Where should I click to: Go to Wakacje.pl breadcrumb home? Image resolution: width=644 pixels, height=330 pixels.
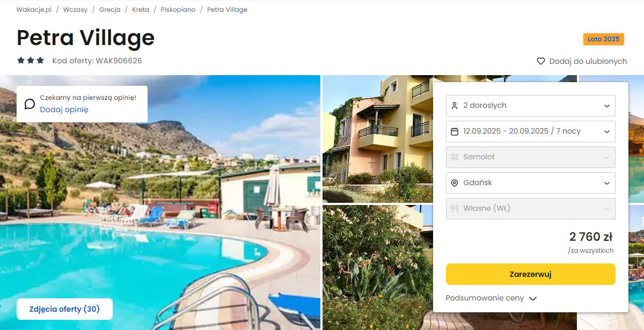(x=34, y=10)
